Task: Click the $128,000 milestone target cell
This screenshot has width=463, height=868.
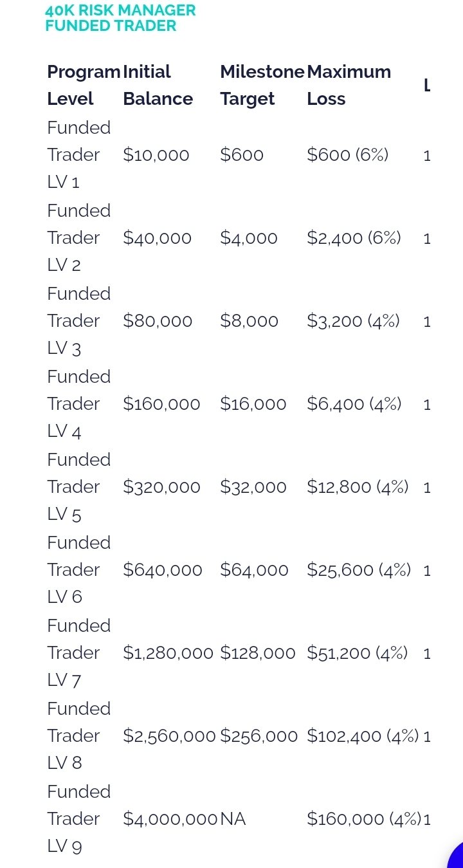Action: [257, 653]
